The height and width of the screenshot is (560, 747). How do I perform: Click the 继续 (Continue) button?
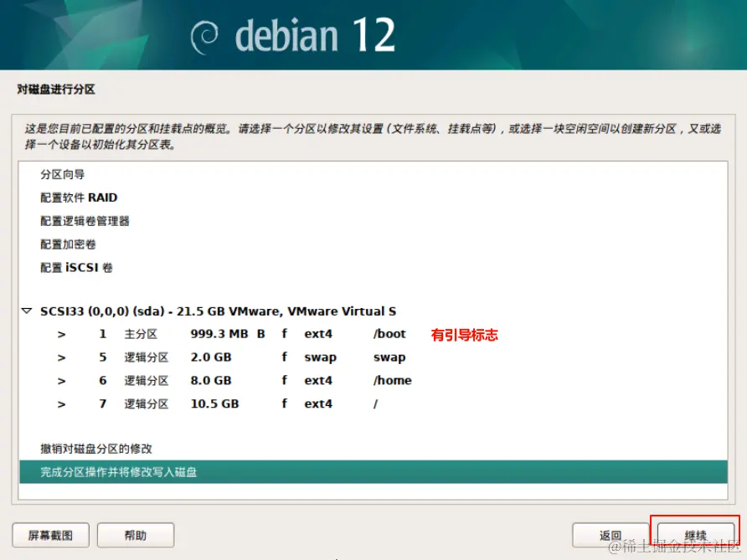pyautogui.click(x=696, y=535)
